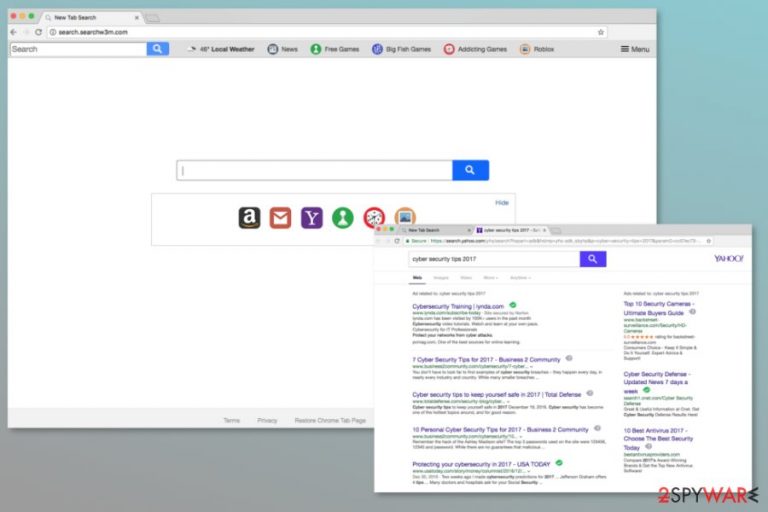Focus Yahoo search field with cyber security tips
Image resolution: width=768 pixels, height=512 pixels.
(494, 259)
